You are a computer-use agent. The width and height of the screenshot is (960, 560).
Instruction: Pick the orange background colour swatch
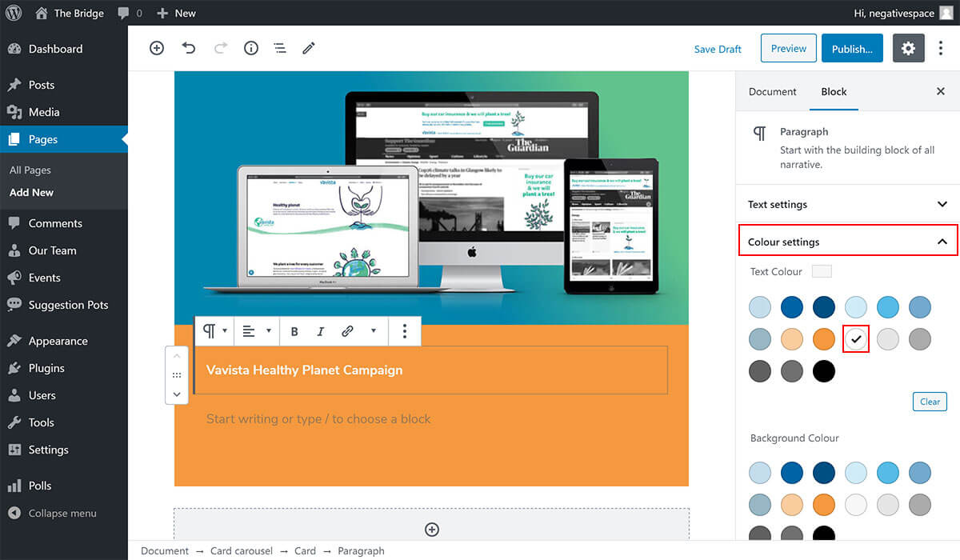point(824,505)
